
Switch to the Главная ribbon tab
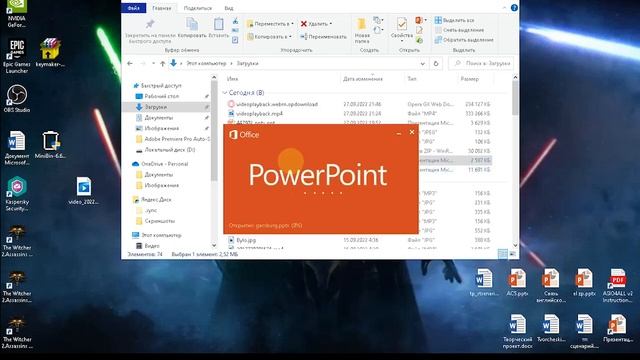pos(162,8)
